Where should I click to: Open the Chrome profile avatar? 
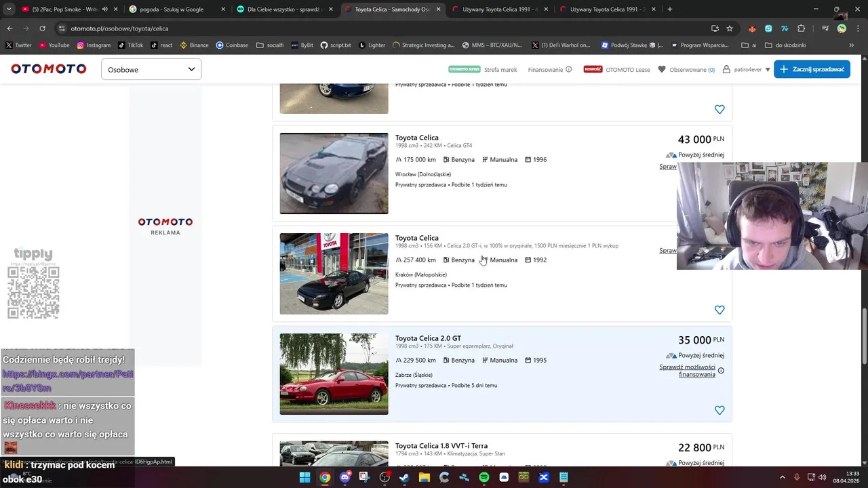pyautogui.click(x=842, y=28)
